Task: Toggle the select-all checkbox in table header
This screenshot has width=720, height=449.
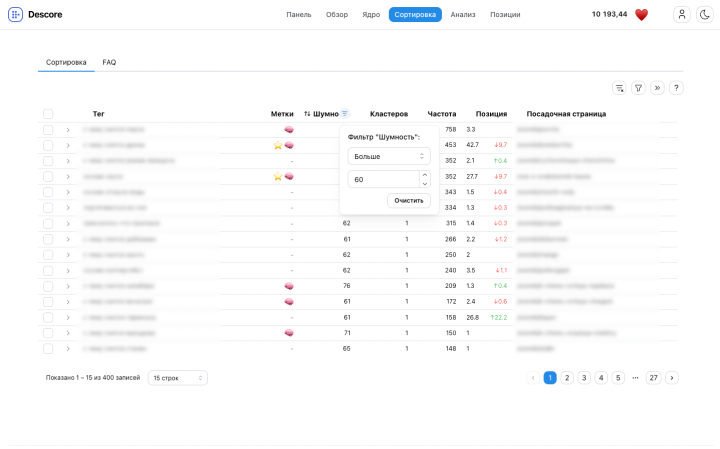Action: 48,114
